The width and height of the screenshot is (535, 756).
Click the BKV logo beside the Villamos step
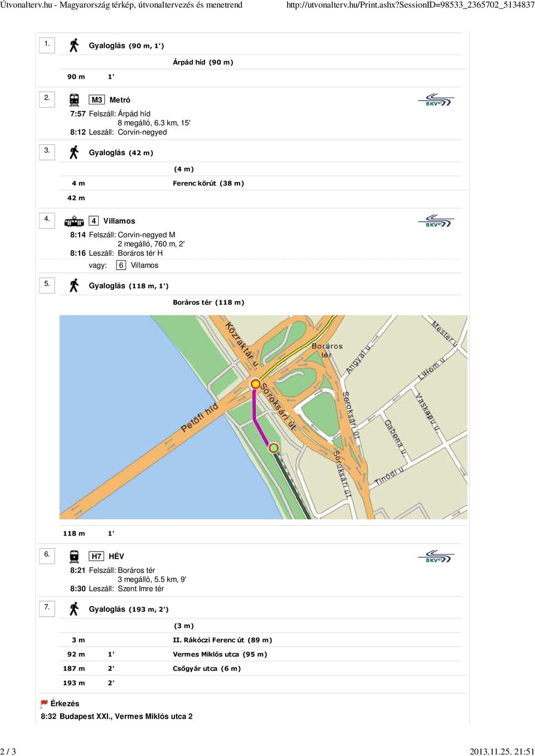pyautogui.click(x=436, y=222)
